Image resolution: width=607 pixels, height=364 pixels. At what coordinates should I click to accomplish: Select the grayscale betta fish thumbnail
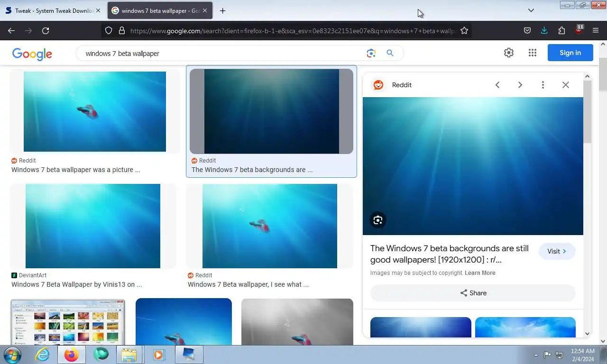click(297, 322)
